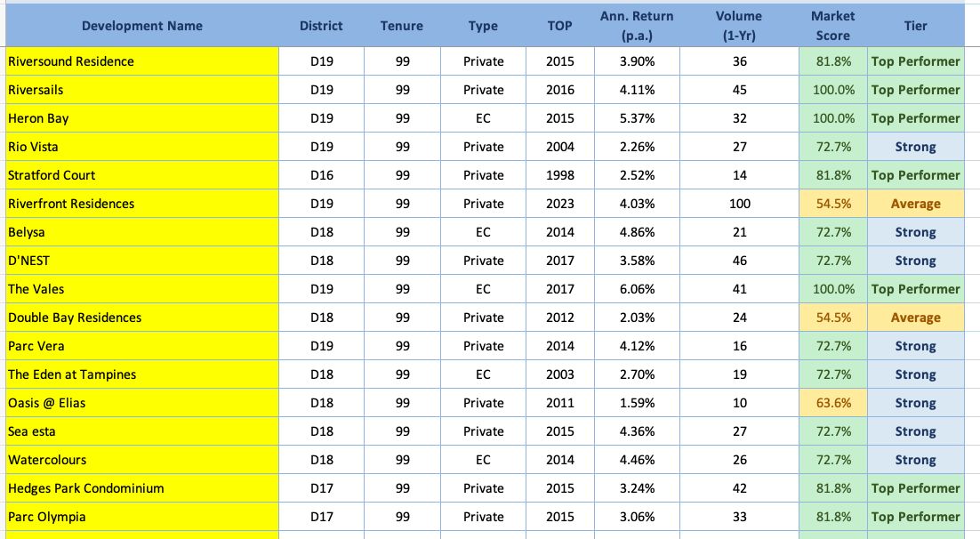
Task: Click Heron Bay's 5.37% annual return cell
Action: tap(637, 118)
